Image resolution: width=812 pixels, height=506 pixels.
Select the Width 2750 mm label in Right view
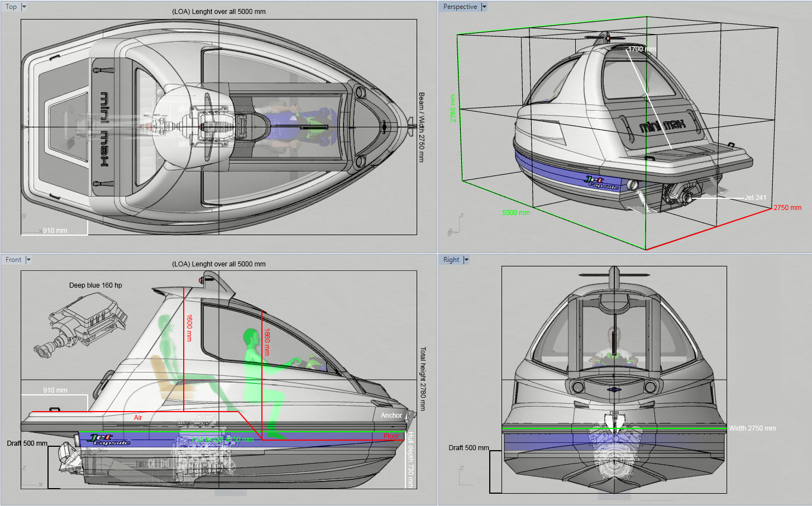[752, 428]
